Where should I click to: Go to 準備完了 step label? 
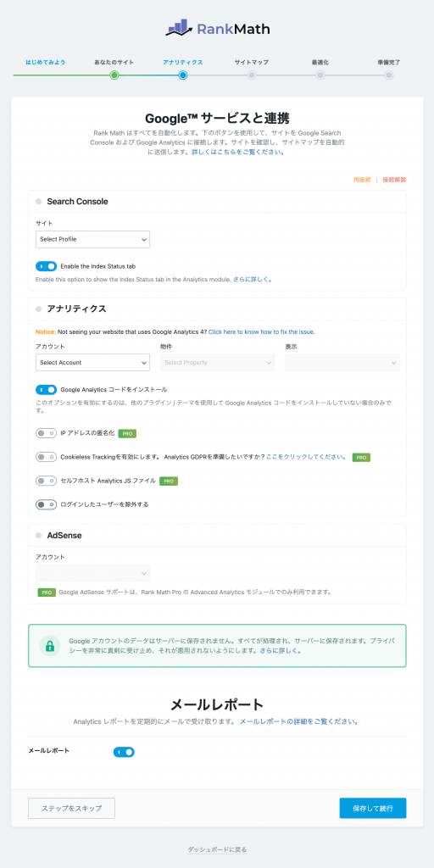[x=388, y=62]
